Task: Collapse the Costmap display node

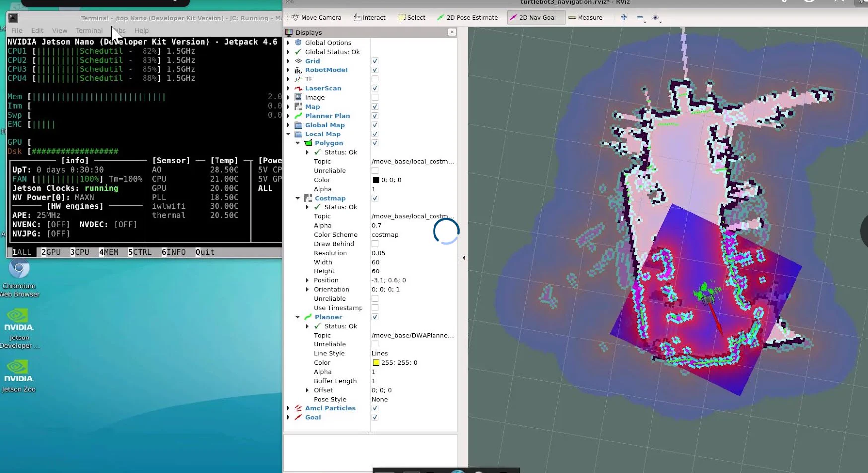Action: [297, 198]
